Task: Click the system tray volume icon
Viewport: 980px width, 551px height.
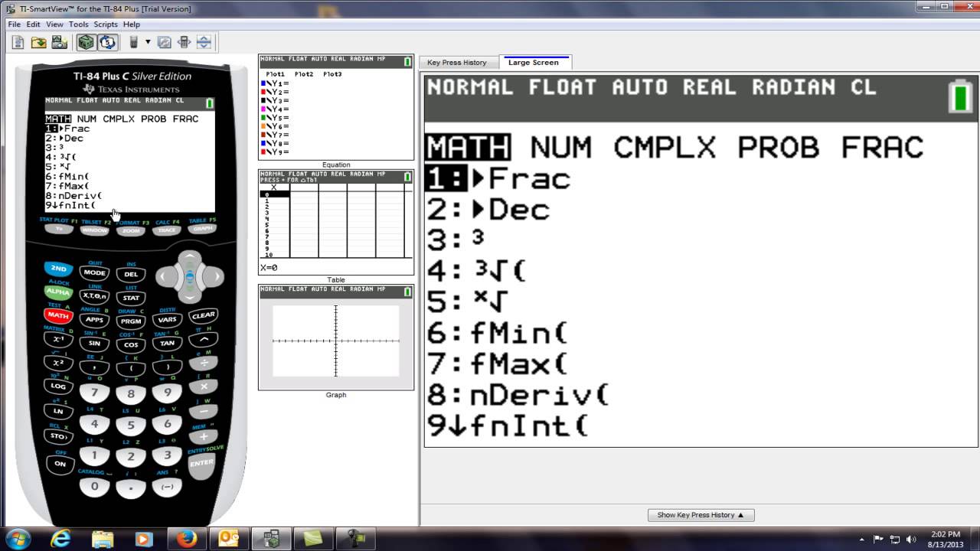Action: [x=911, y=539]
